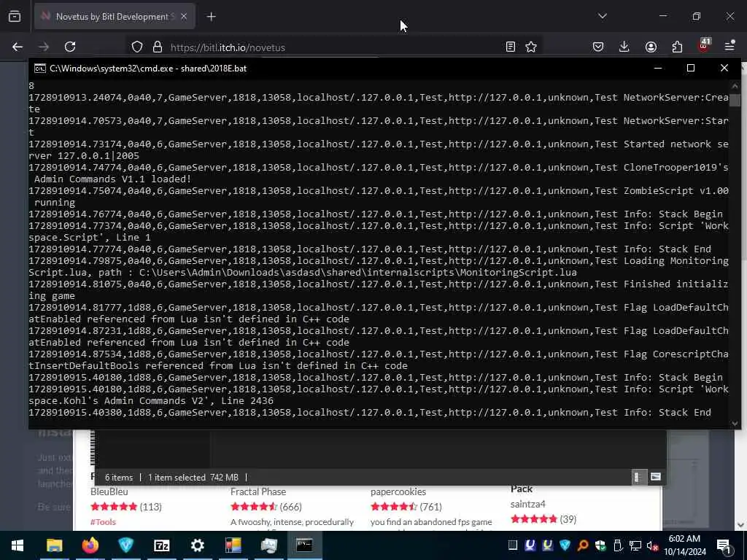Minimize the cmd.exe 2018E.bat window

tap(658, 68)
